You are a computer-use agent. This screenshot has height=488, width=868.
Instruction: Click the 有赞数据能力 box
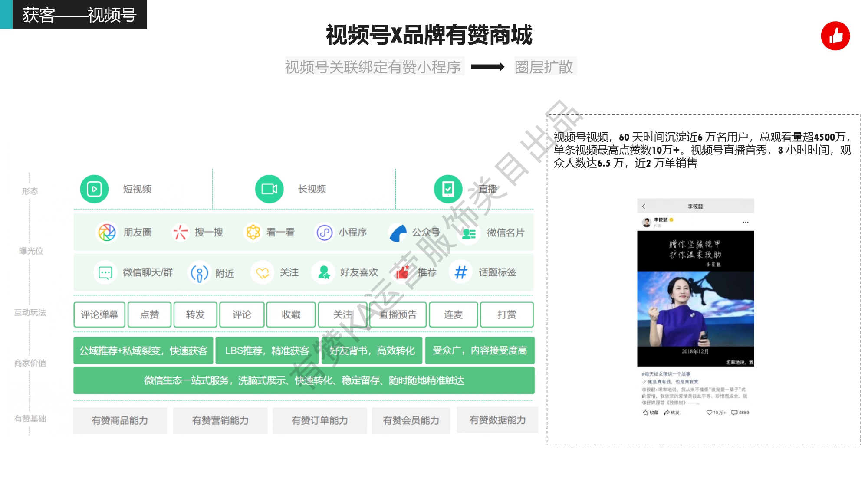pos(497,420)
